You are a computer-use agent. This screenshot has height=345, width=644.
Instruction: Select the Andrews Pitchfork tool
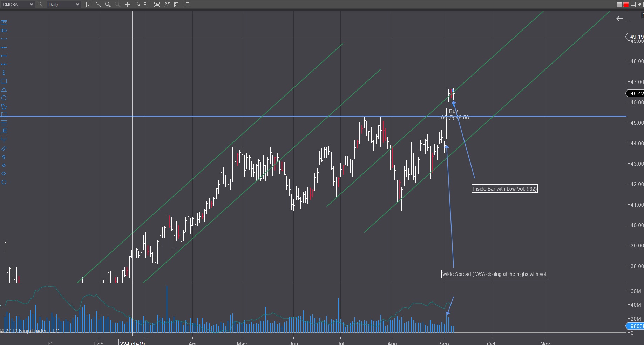(4, 140)
